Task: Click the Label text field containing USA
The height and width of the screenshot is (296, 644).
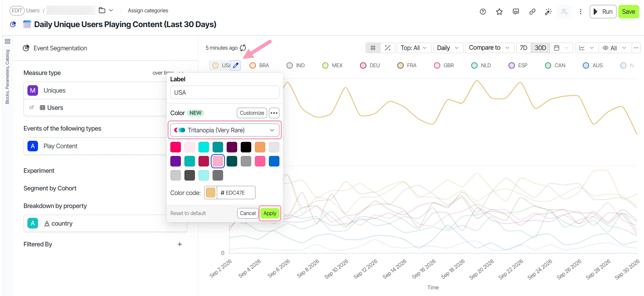Action: pos(225,93)
